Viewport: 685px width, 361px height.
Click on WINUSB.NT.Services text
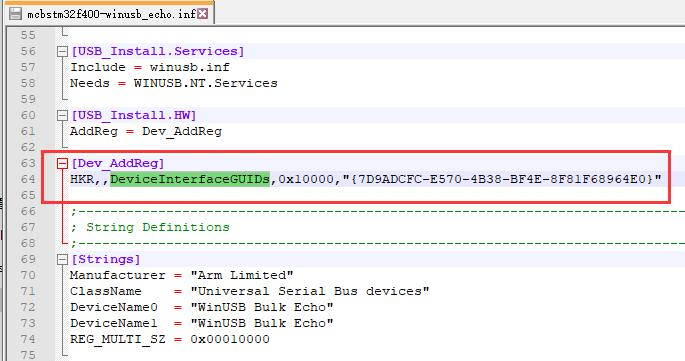pyautogui.click(x=205, y=83)
